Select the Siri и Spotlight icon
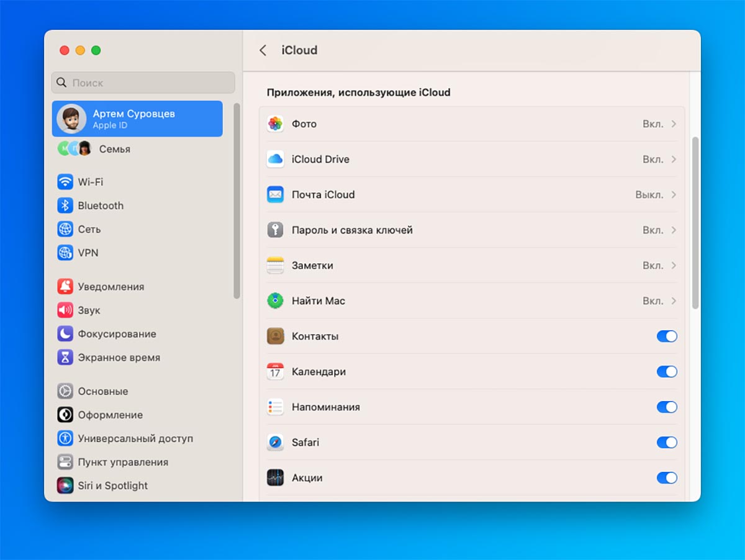The image size is (745, 560). coord(65,485)
